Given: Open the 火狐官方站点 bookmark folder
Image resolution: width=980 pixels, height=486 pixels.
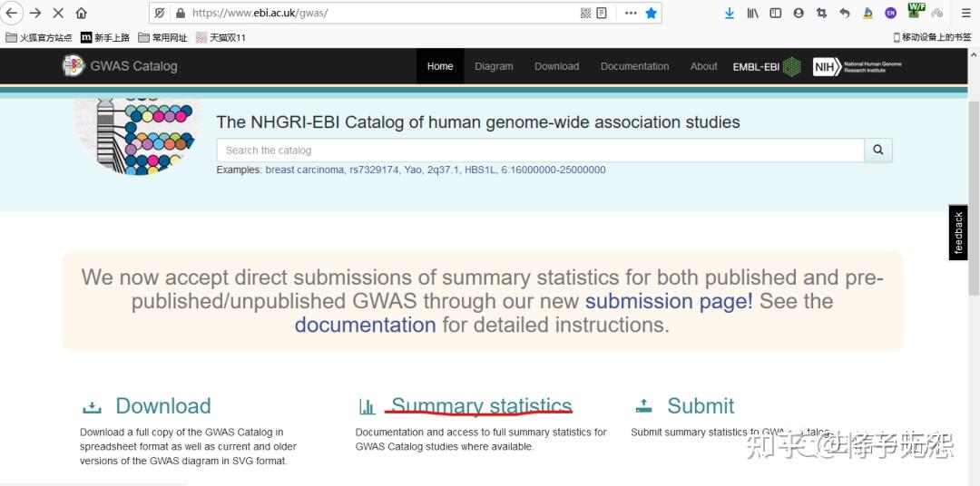Looking at the screenshot, I should coord(39,37).
